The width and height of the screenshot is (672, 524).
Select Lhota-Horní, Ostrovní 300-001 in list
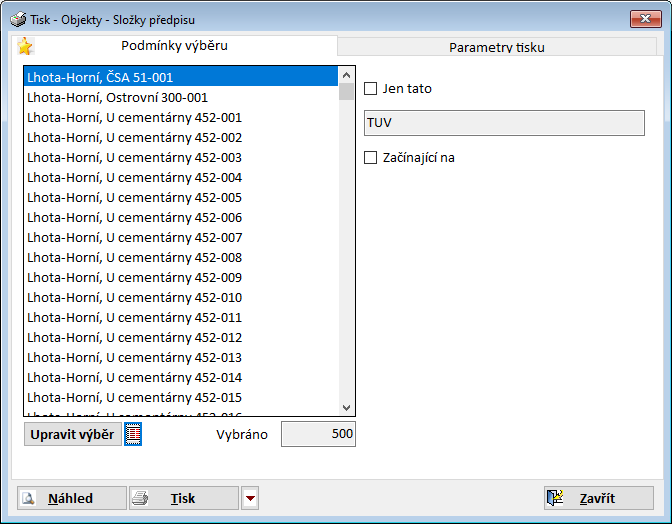tap(118, 97)
